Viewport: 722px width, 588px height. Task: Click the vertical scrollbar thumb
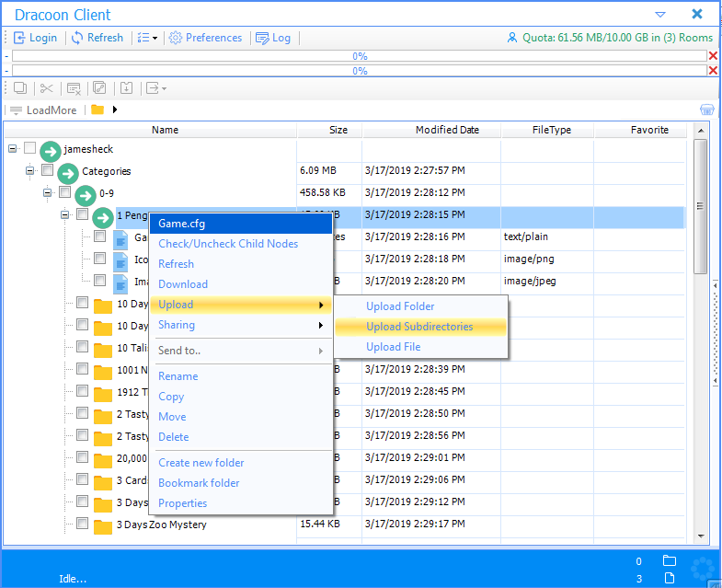pos(700,206)
